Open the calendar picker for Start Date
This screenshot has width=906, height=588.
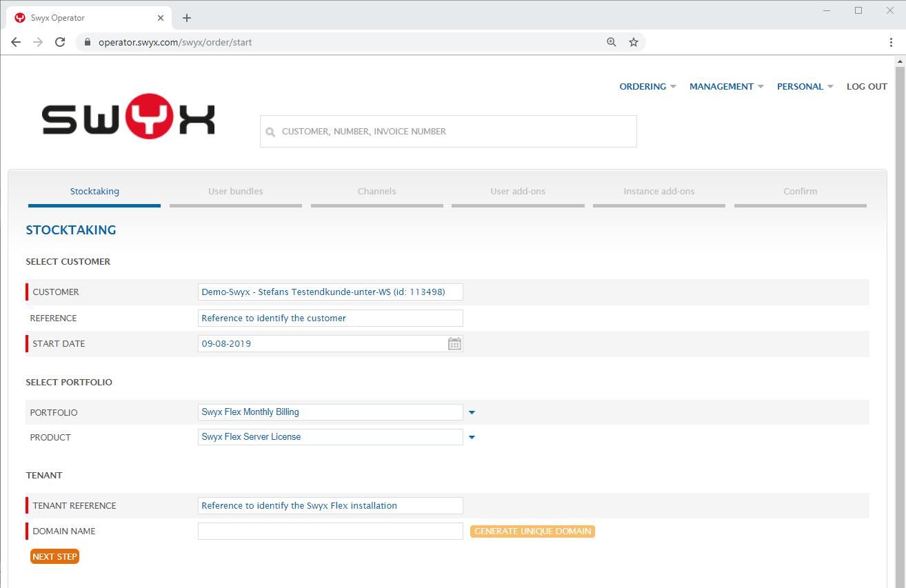click(454, 343)
